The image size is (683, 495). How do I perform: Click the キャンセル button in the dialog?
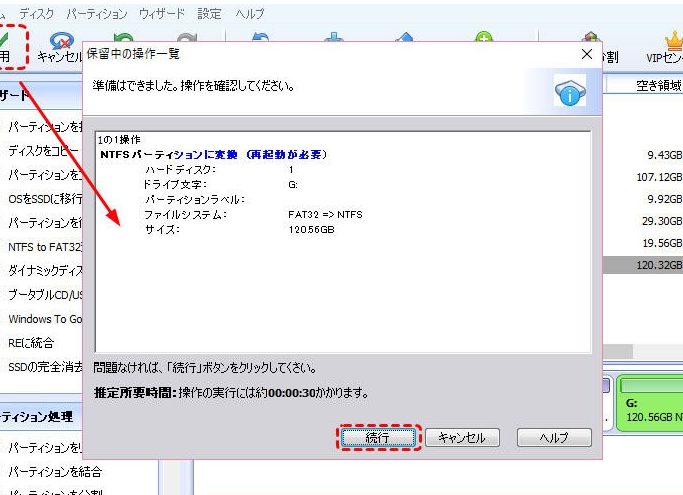(462, 438)
